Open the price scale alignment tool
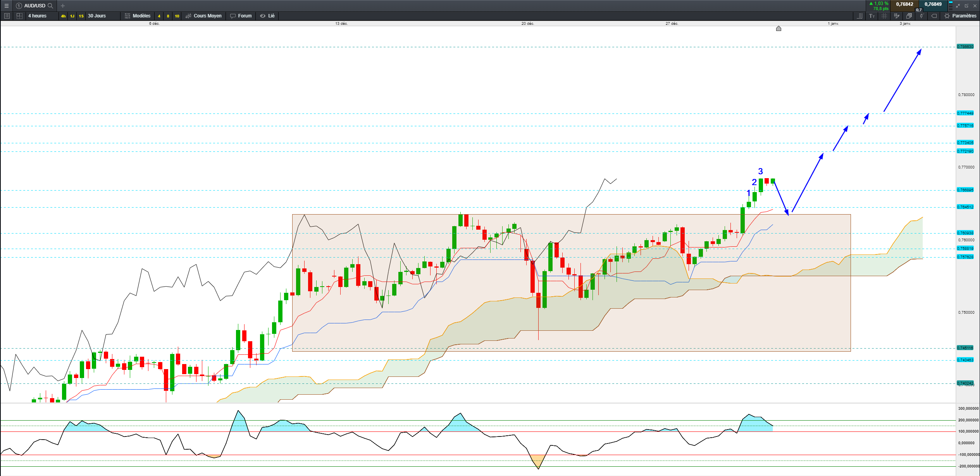The width and height of the screenshot is (980, 476). (859, 16)
